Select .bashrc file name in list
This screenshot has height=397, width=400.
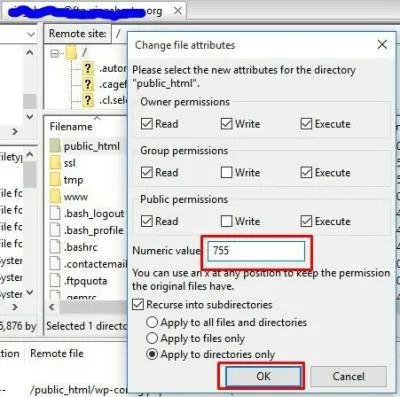tap(81, 247)
